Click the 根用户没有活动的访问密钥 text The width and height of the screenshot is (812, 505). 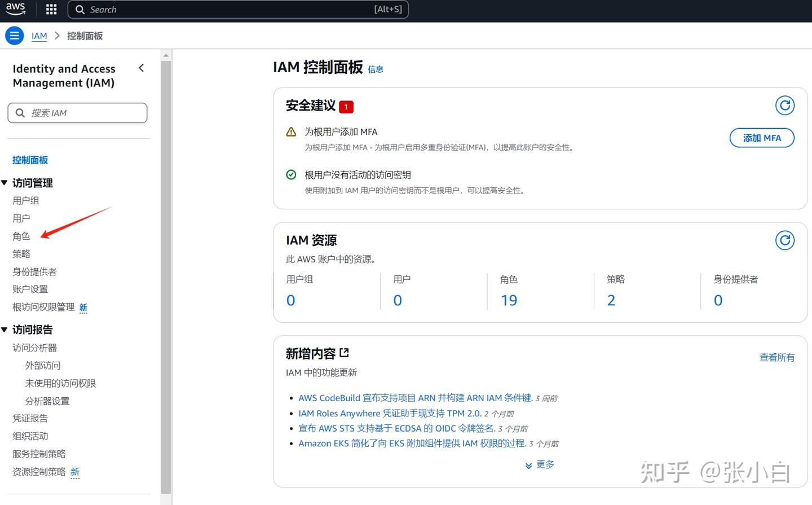358,175
